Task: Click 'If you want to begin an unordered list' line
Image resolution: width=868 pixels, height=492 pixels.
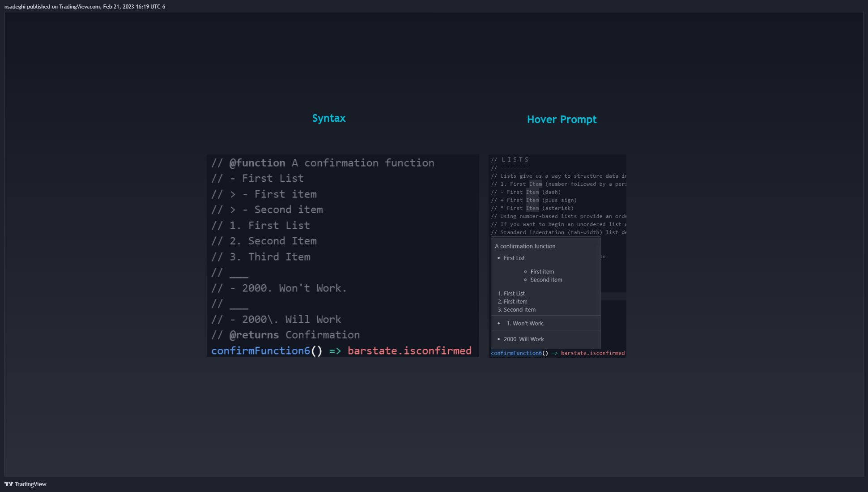Action: coord(558,224)
